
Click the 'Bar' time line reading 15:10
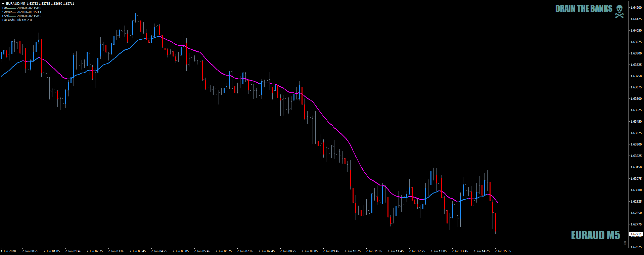pos(22,8)
